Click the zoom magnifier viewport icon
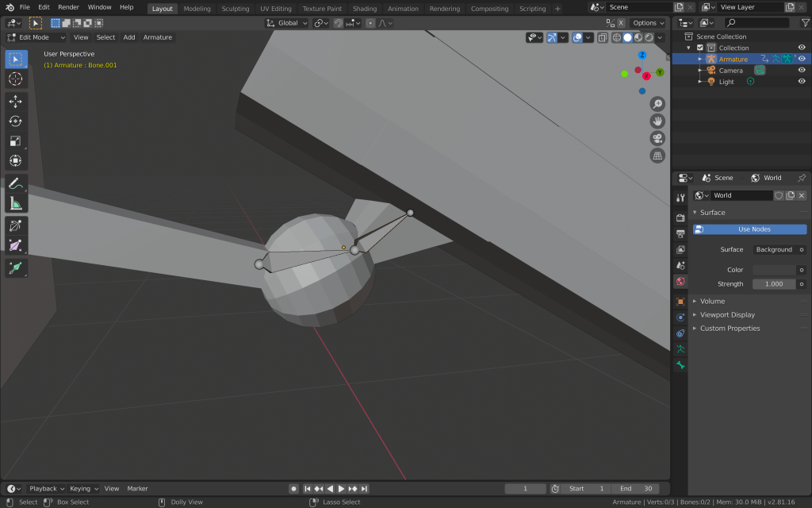This screenshot has height=508, width=812. [657, 104]
